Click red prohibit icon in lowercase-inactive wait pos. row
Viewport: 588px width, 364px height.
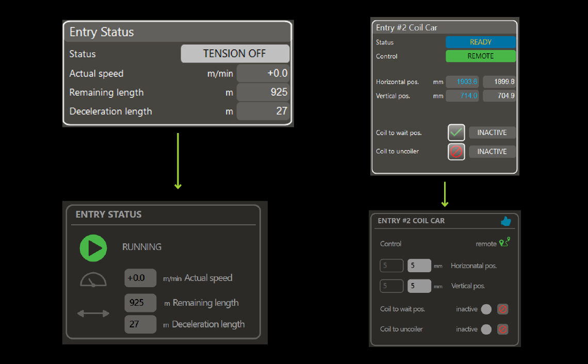[x=502, y=309]
